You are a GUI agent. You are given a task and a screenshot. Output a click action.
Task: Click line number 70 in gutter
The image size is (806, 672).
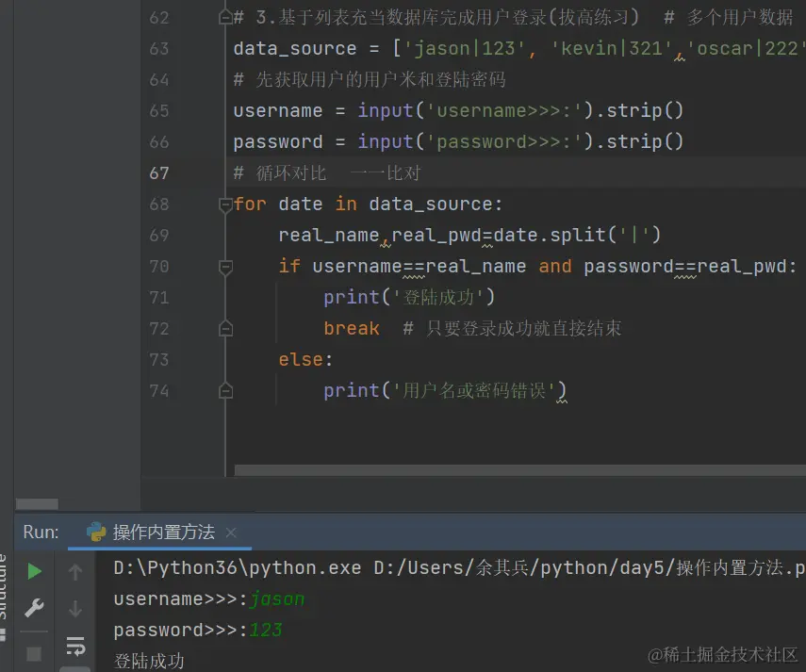tap(158, 267)
